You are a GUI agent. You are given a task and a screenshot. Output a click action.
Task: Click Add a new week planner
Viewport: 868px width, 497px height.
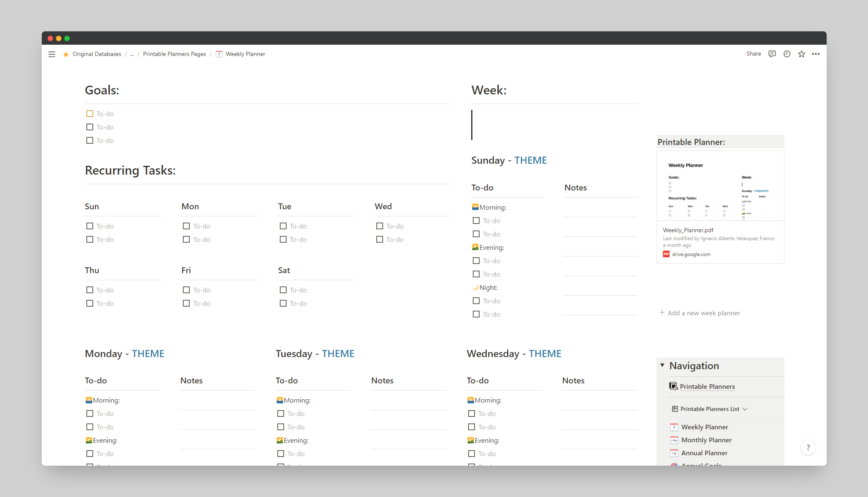click(703, 313)
